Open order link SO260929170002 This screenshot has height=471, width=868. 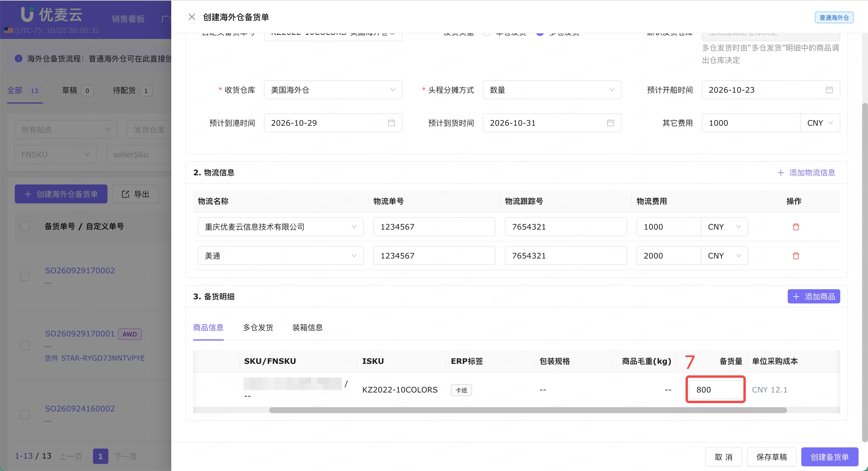(80, 271)
